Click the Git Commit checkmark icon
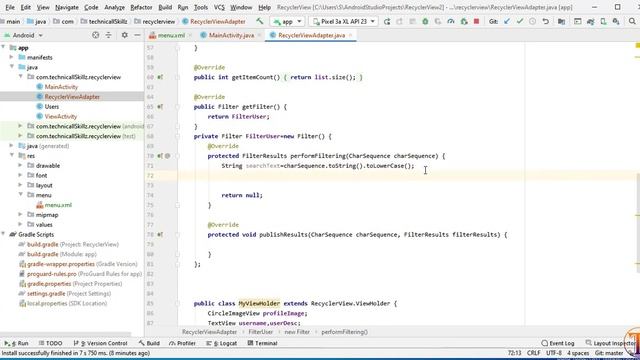640x360 pixels. pyautogui.click(x=520, y=21)
